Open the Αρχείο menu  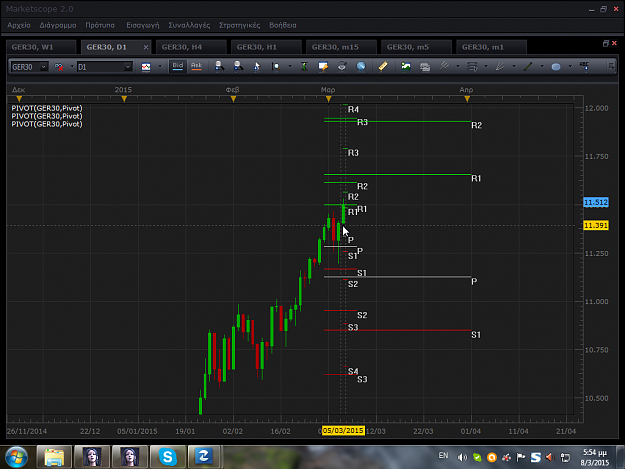point(19,25)
